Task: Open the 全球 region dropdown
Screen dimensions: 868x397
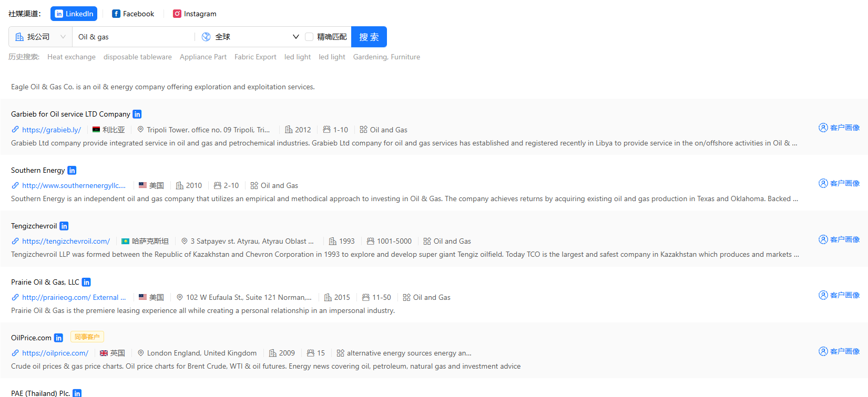Action: [250, 37]
